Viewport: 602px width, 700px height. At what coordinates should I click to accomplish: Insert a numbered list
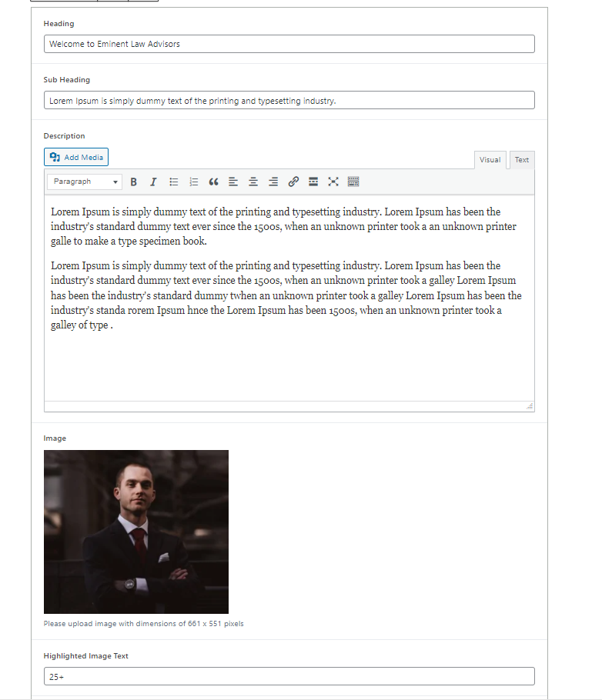193,182
